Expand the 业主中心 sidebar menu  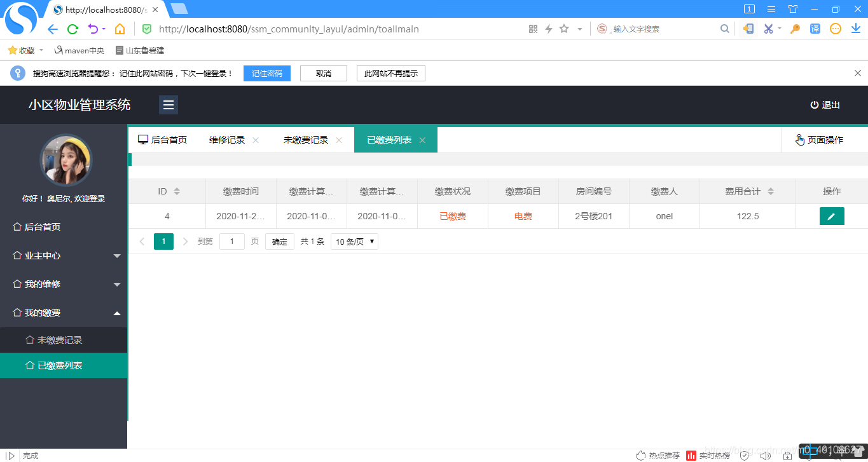(x=64, y=255)
